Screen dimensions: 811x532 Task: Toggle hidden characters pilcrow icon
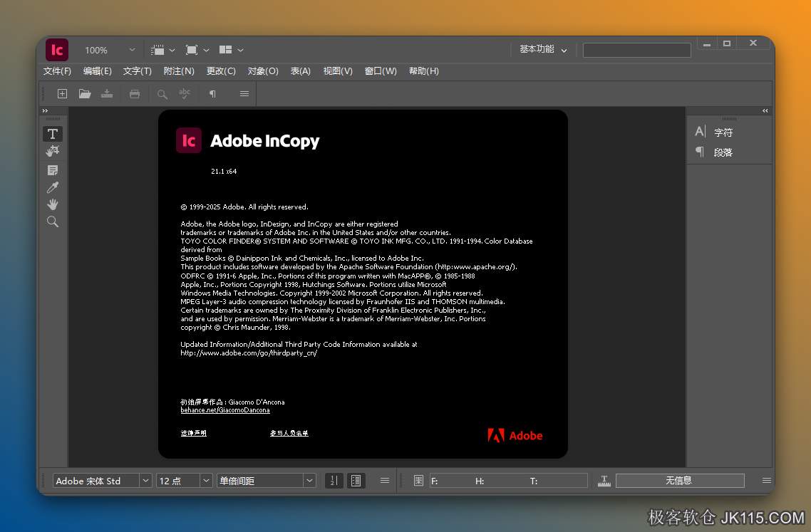click(x=212, y=94)
